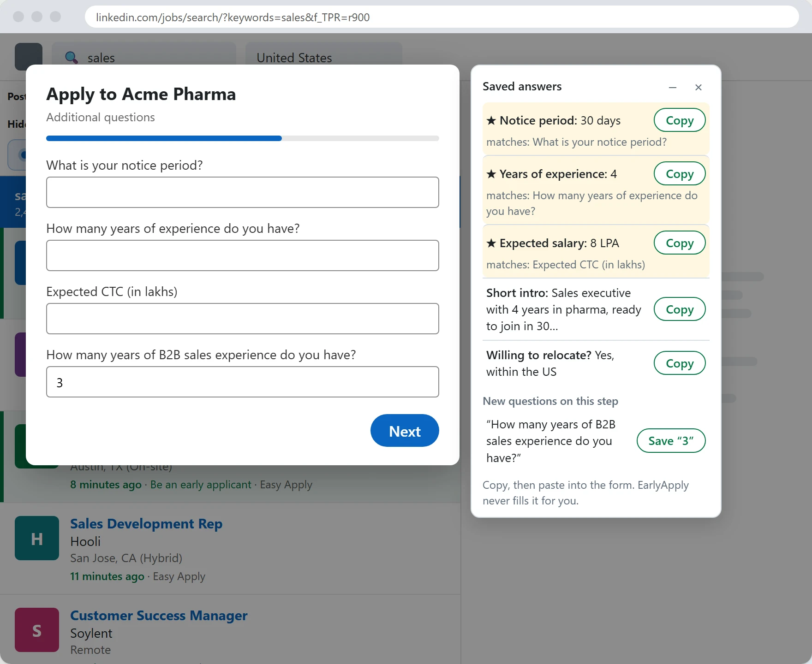
Task: Copy the Years of experience answer
Action: click(680, 174)
